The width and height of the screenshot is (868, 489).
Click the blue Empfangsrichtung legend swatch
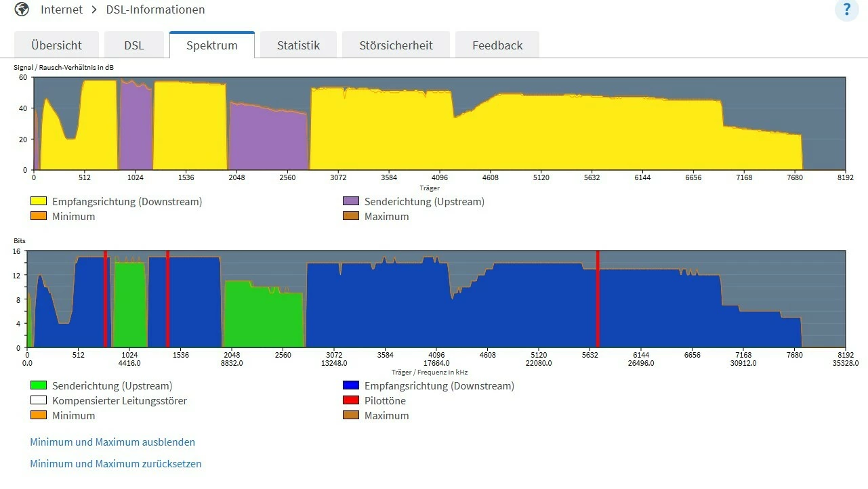[x=351, y=385]
